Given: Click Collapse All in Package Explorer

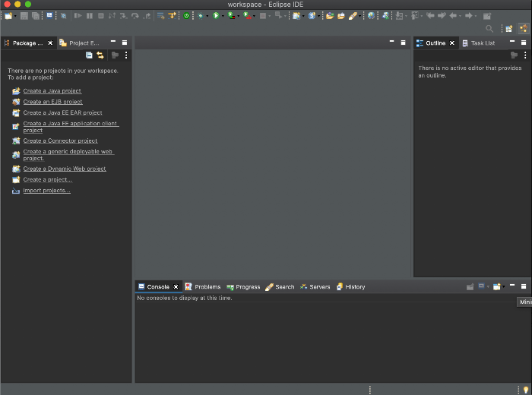Looking at the screenshot, I should (89, 55).
